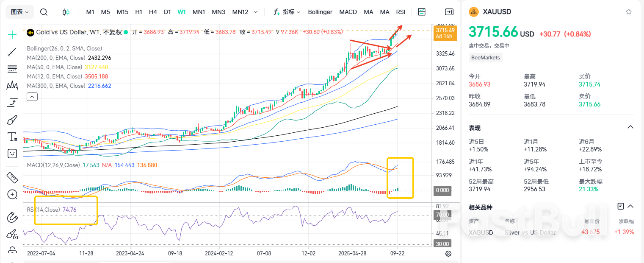Toggle the split chart layout view

(x=422, y=12)
